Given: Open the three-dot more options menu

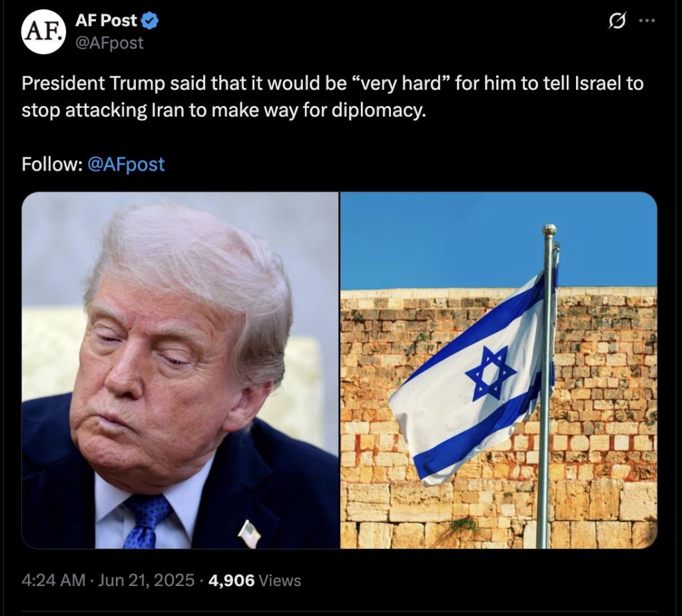Looking at the screenshot, I should 647,21.
